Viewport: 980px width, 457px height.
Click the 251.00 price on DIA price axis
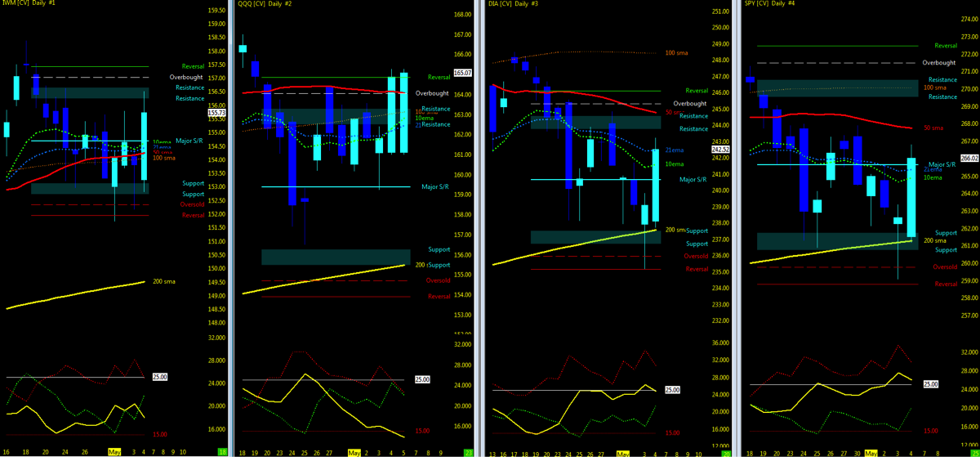tap(720, 11)
